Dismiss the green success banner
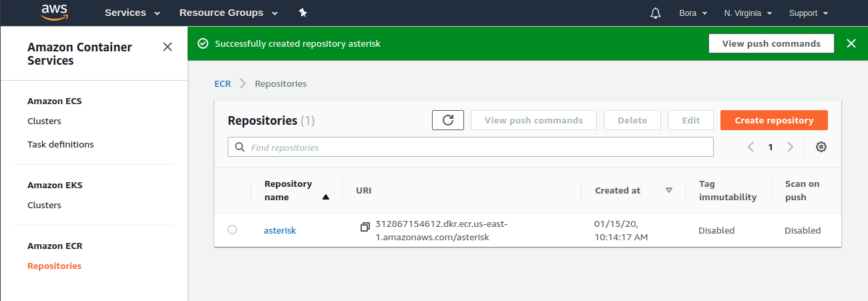868x301 pixels. 851,43
